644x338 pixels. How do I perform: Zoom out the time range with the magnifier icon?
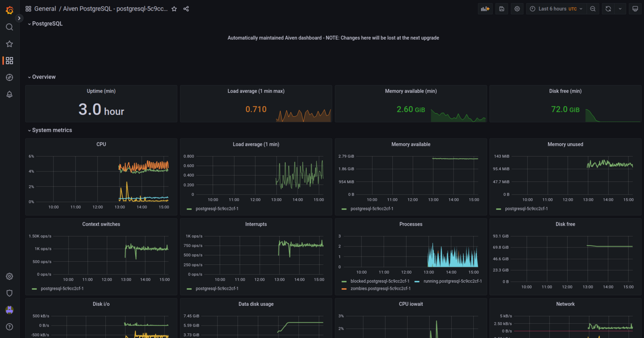pos(592,8)
